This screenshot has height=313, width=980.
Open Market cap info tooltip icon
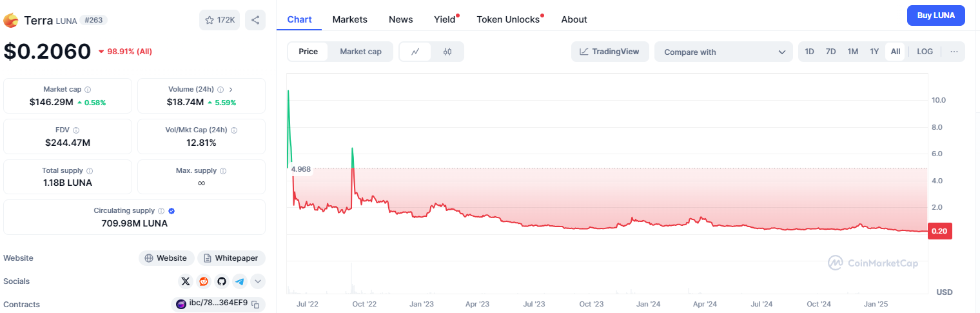coord(88,90)
